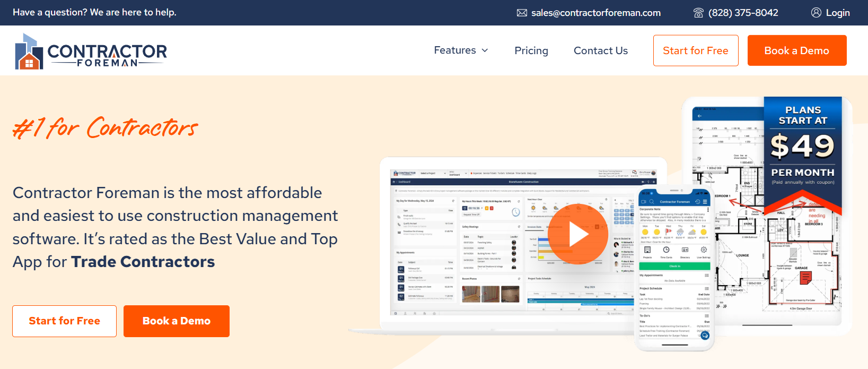This screenshot has height=369, width=868.
Task: Click the hero Start for Free button
Action: click(65, 321)
